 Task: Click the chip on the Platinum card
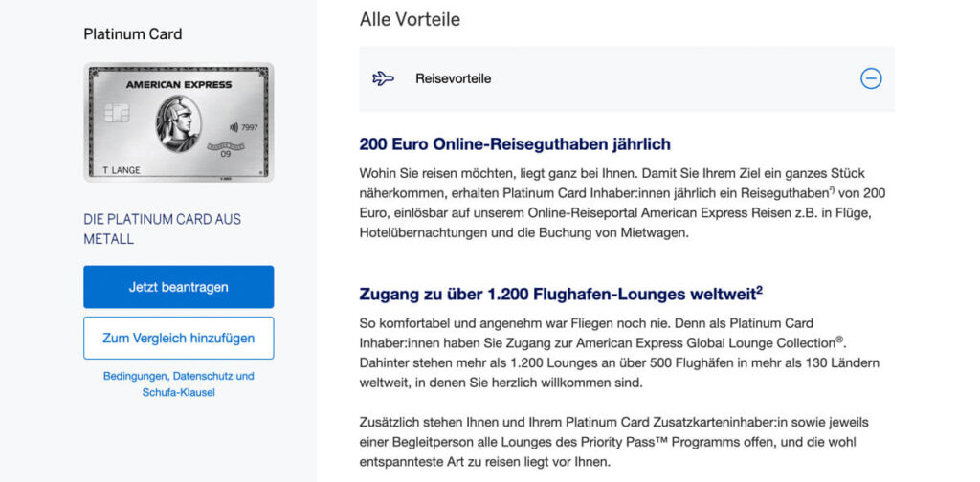117,113
